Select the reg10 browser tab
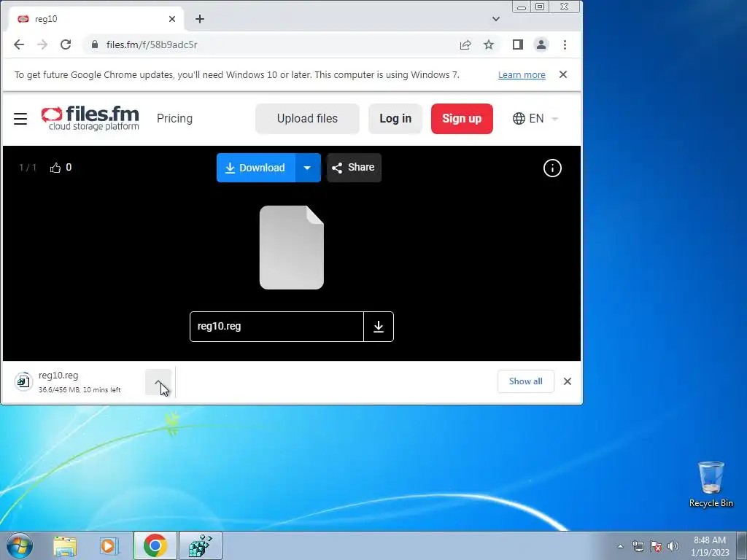The height and width of the screenshot is (560, 747). click(x=96, y=19)
